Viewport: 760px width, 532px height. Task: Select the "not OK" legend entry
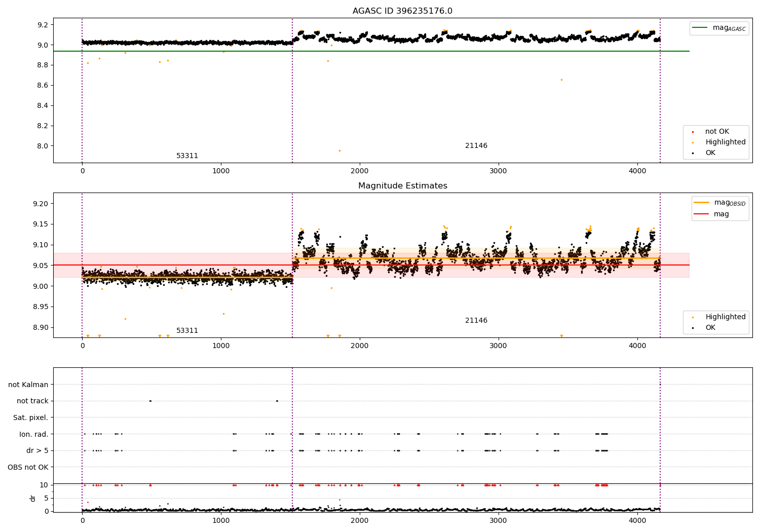tap(717, 132)
